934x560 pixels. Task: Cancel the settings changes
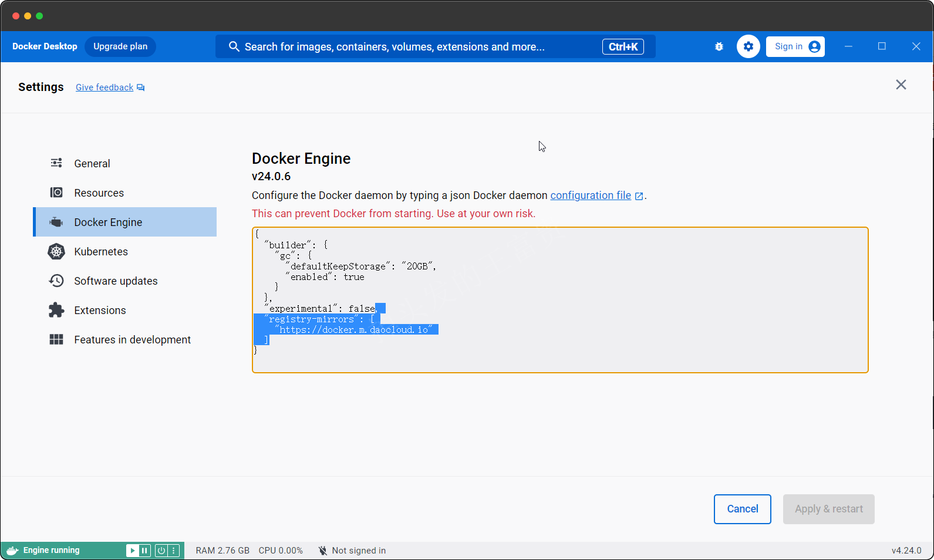pyautogui.click(x=743, y=509)
